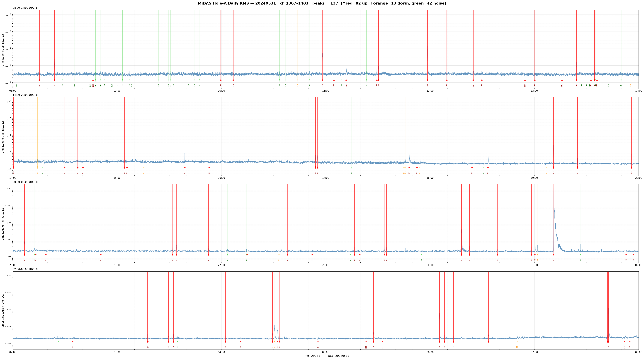Viewport: 644px width, 359px height.
Task: Select the red peak marker labeled 001
Action: (x=39, y=80)
